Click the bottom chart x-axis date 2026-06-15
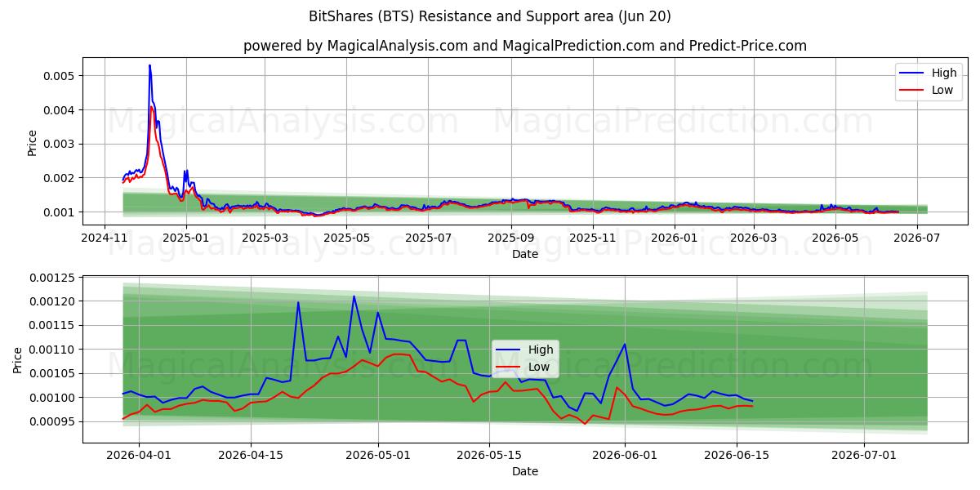This screenshot has height=490, width=980. [737, 457]
